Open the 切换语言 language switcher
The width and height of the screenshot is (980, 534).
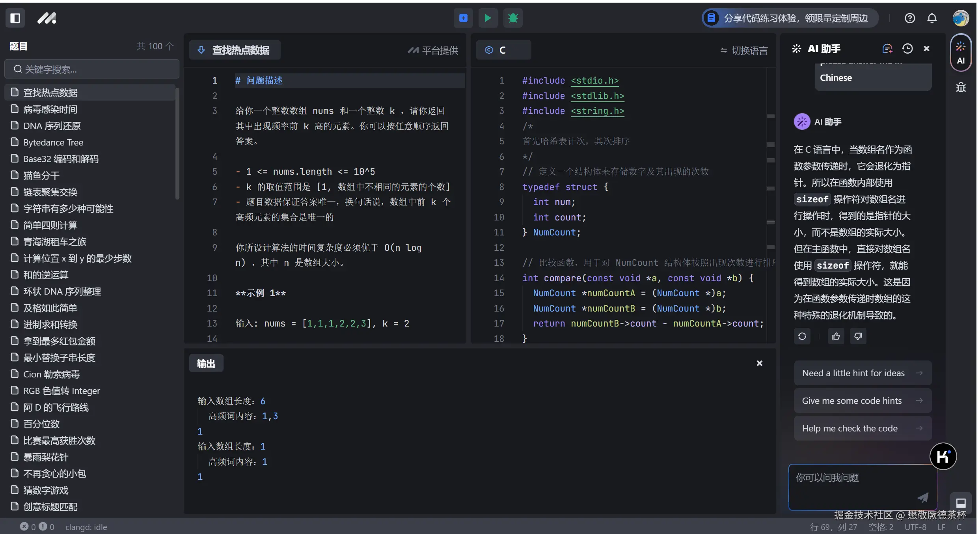744,50
